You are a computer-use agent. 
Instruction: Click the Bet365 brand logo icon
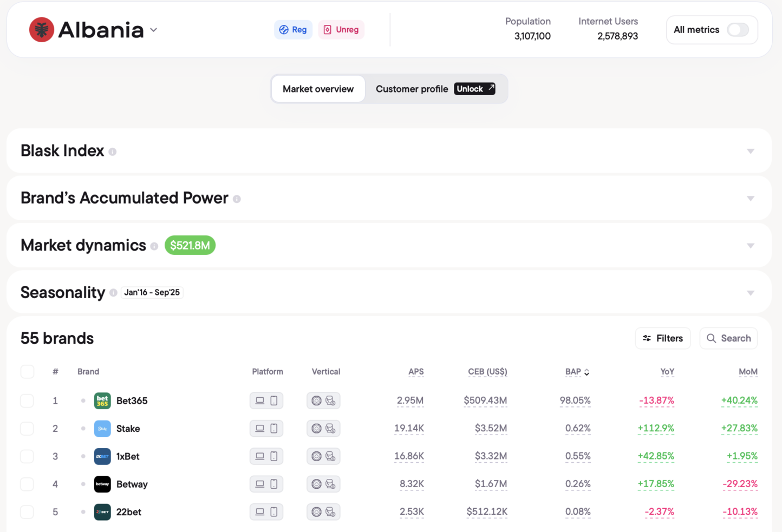click(x=102, y=400)
